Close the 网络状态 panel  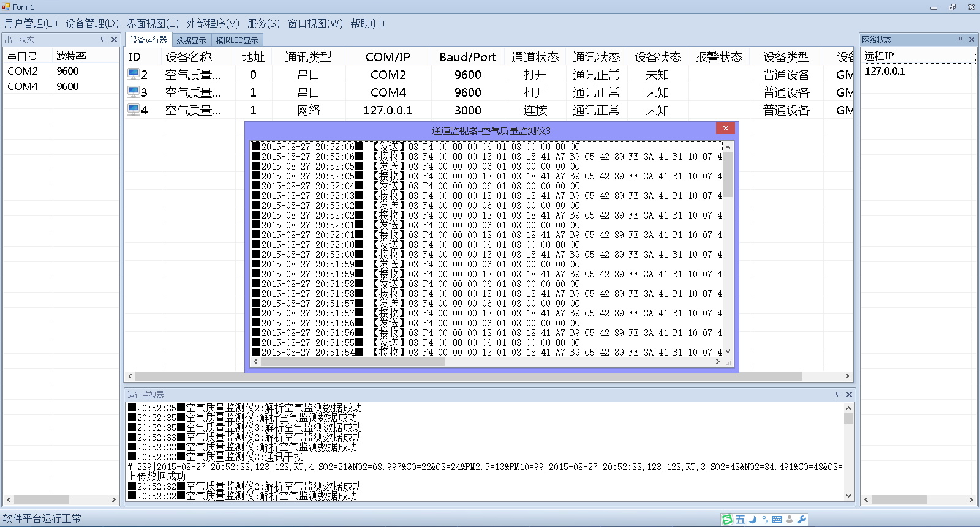point(971,39)
